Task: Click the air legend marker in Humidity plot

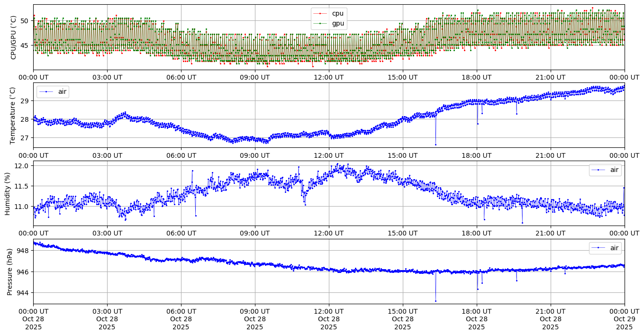Action: [x=599, y=170]
